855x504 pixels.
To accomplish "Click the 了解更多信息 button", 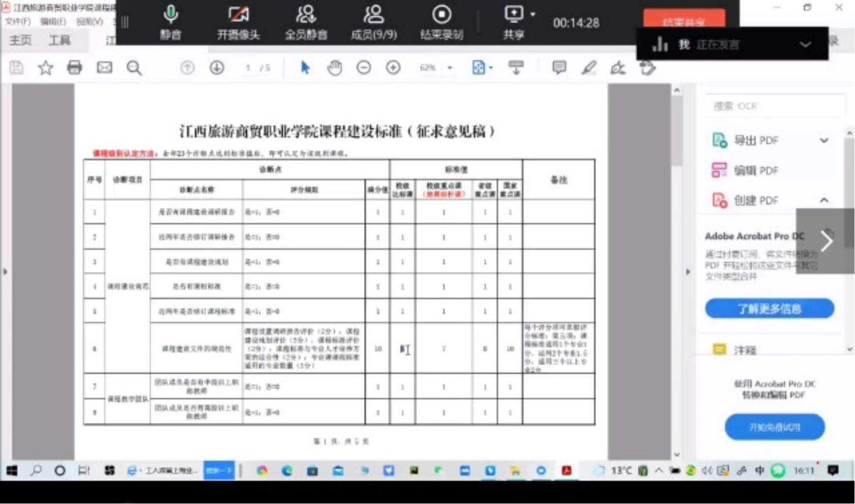I will coord(769,309).
